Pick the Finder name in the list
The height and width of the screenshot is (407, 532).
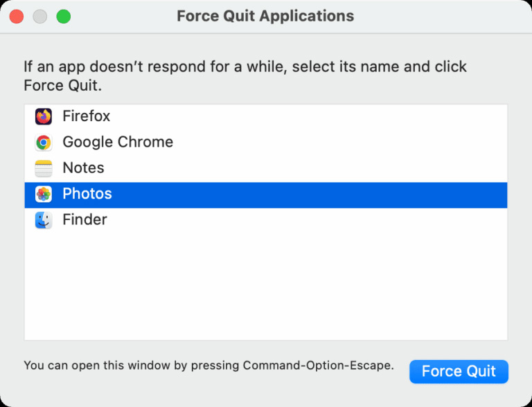(x=85, y=220)
